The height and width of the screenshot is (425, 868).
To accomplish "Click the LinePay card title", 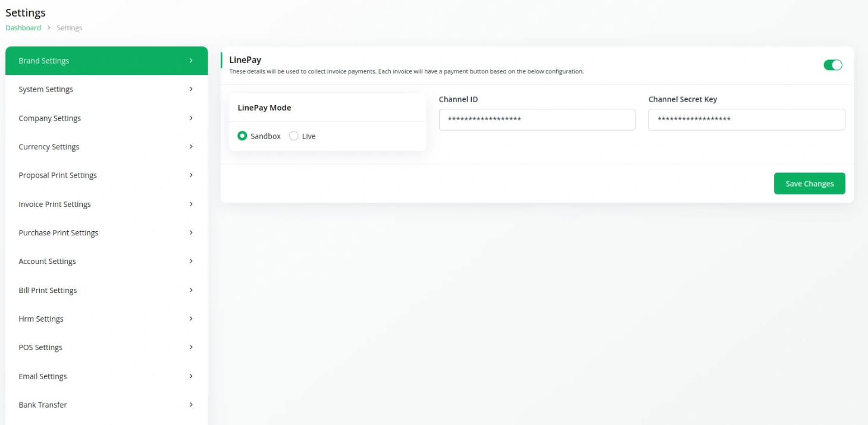I will (x=245, y=59).
